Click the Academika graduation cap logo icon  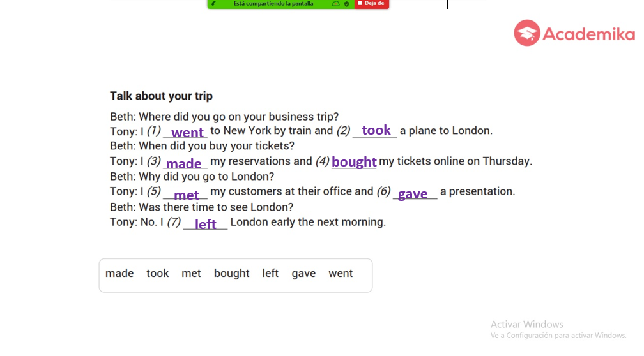click(x=526, y=33)
